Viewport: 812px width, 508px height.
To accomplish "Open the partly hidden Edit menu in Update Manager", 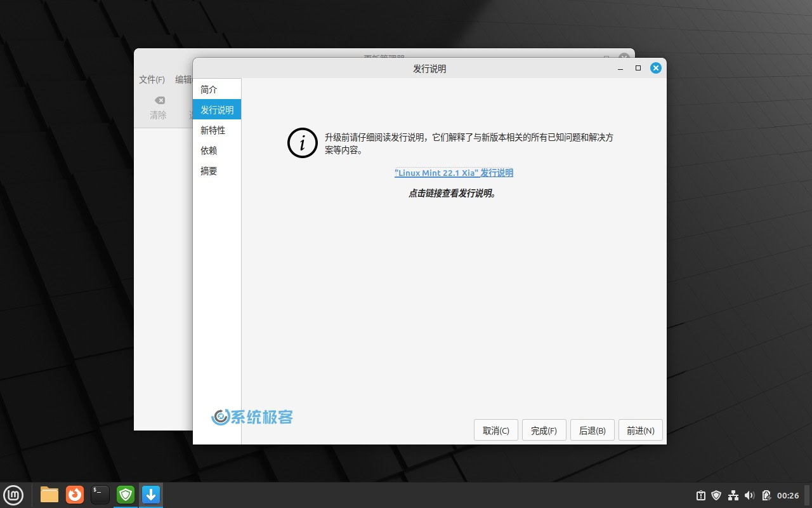I will pos(183,79).
